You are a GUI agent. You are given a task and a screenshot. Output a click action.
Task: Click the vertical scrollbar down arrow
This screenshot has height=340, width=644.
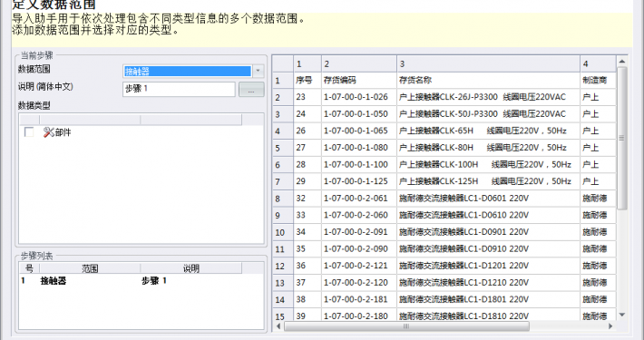click(x=622, y=315)
